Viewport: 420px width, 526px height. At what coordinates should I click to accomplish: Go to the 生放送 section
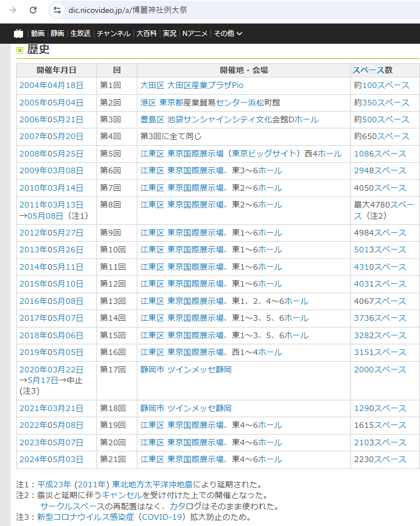pyautogui.click(x=80, y=34)
